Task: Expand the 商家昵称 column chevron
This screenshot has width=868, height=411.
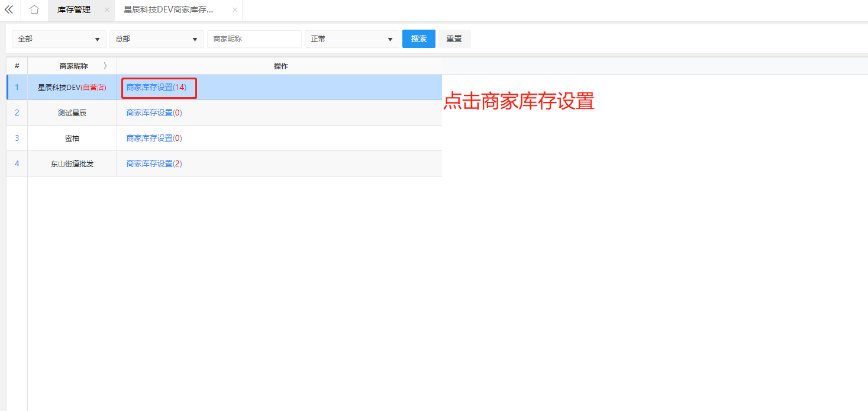Action: click(x=105, y=66)
